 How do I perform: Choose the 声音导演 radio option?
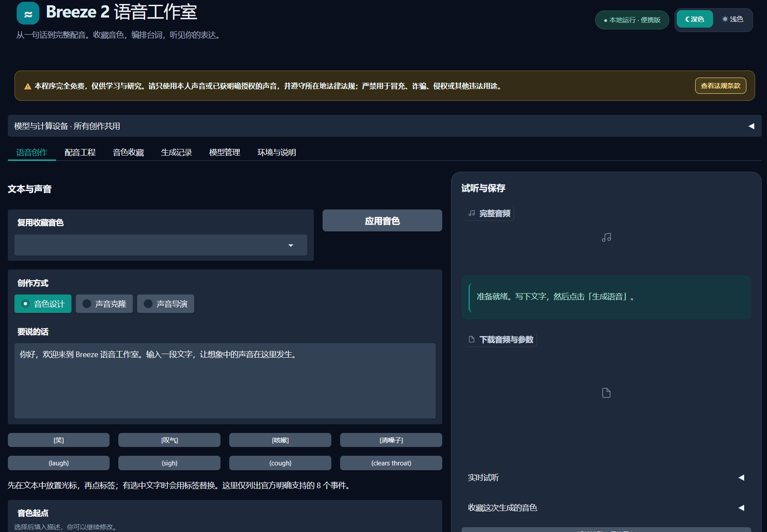click(166, 304)
